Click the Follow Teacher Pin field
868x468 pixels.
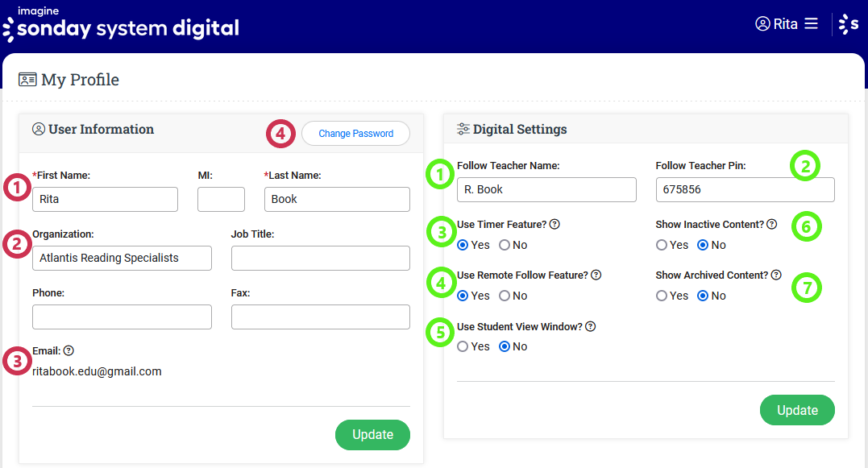click(x=745, y=189)
